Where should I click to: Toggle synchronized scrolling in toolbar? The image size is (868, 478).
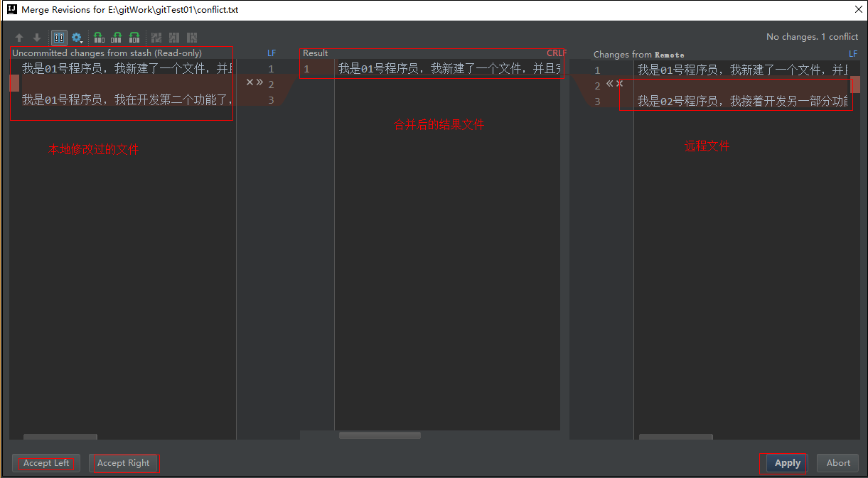point(59,38)
